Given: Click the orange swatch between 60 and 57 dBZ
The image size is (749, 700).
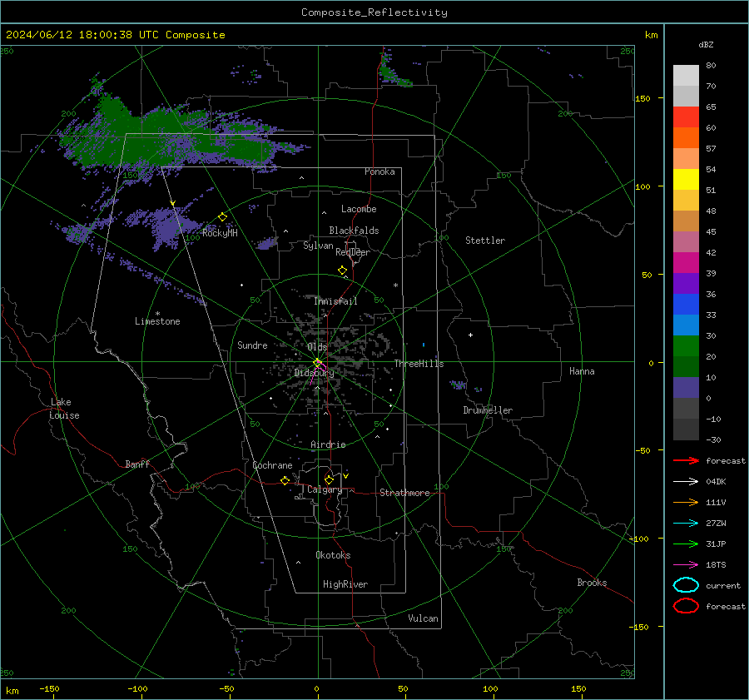Looking at the screenshot, I should [x=686, y=138].
